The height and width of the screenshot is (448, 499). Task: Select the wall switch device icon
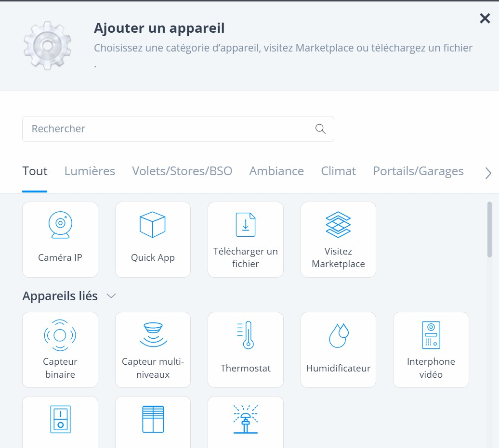(60, 420)
